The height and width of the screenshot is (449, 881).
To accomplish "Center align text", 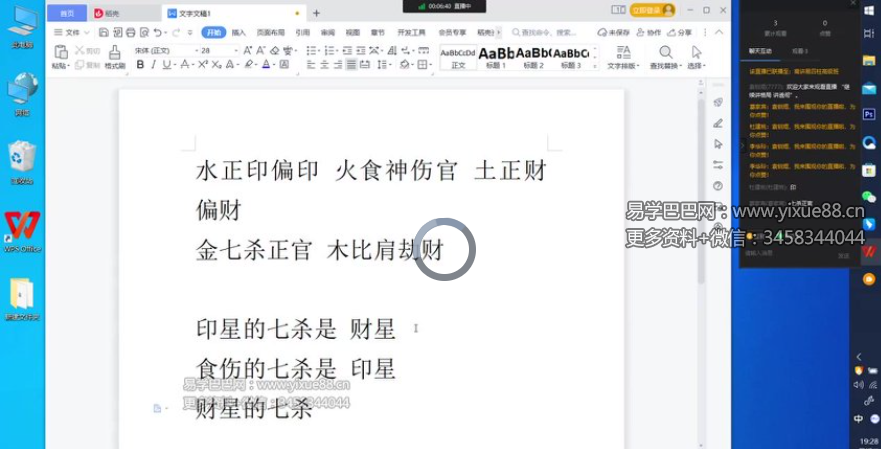I will [324, 65].
